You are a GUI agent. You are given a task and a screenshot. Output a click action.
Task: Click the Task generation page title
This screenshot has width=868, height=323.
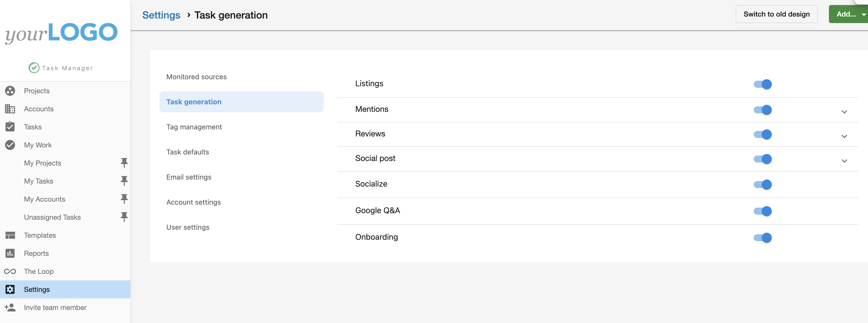(231, 15)
